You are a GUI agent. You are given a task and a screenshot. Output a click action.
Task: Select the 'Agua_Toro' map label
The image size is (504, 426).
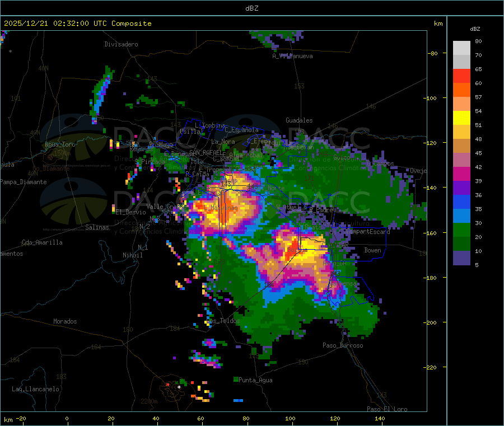(x=60, y=144)
